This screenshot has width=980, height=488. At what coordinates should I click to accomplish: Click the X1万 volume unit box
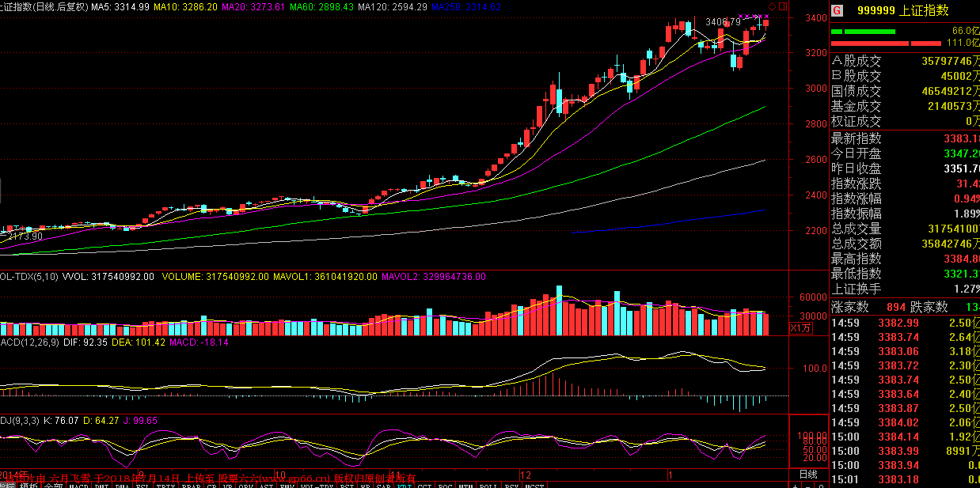click(x=801, y=327)
